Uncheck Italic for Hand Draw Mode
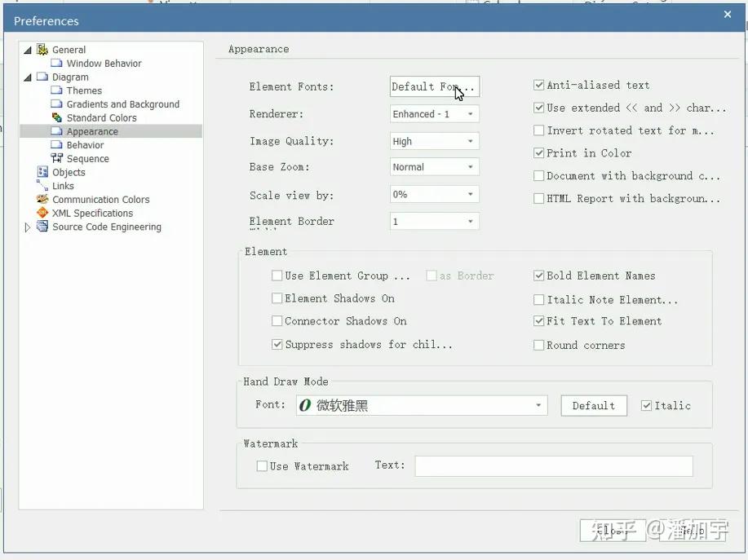Viewport: 748px width, 560px height. (x=645, y=406)
